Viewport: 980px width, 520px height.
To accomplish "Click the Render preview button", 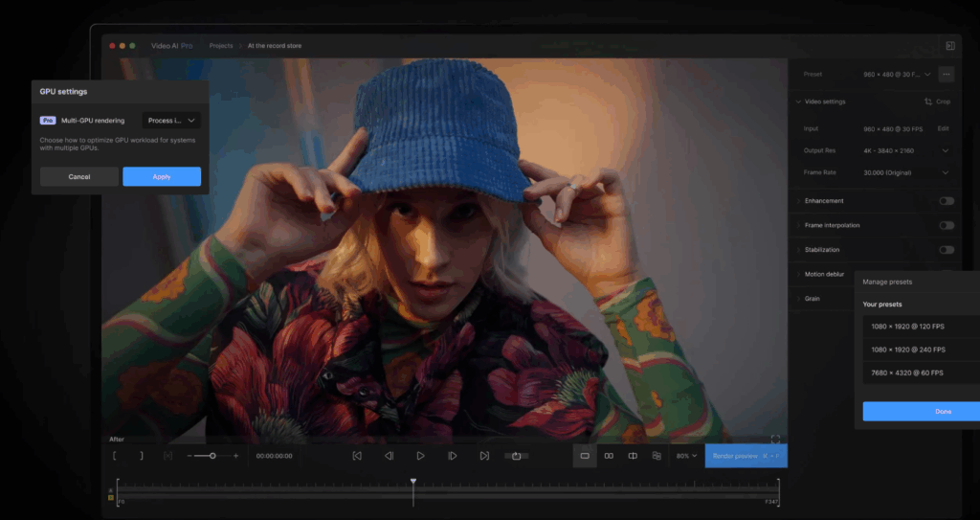I will pos(746,456).
